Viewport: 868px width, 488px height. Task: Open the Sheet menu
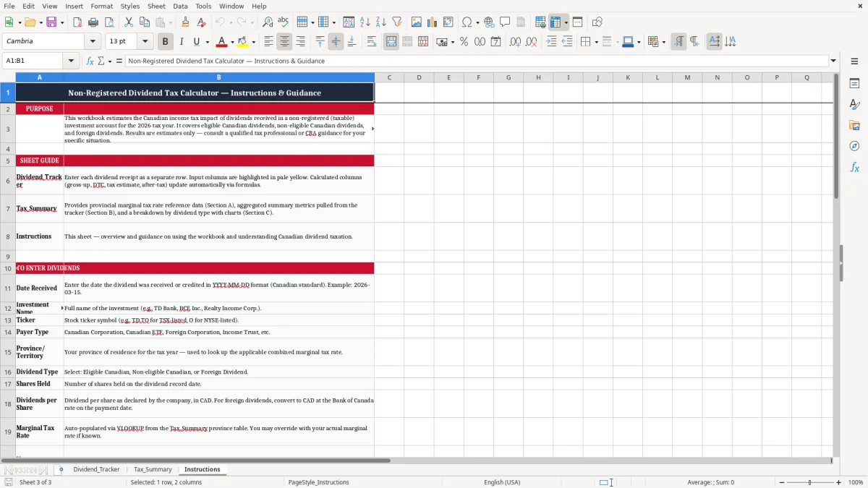click(156, 6)
